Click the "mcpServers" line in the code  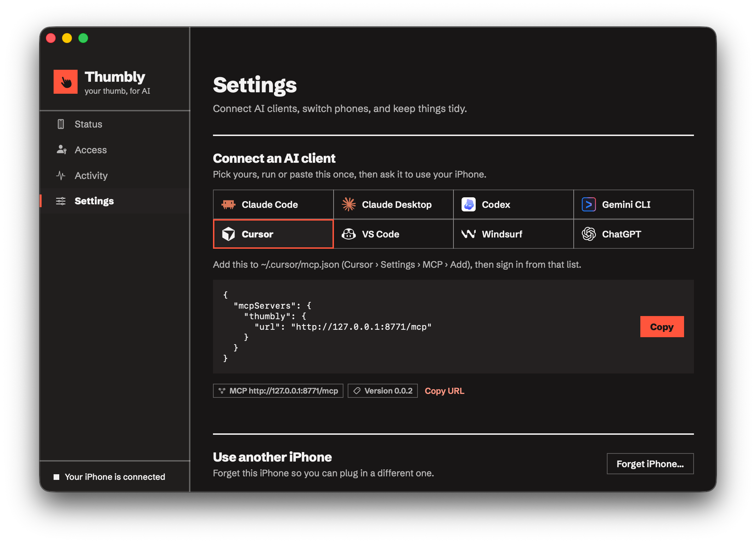click(272, 306)
